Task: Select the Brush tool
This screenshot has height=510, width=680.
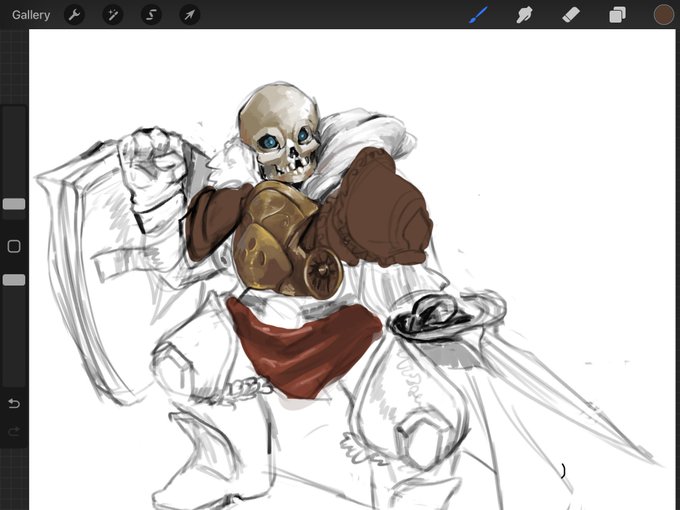Action: 478,15
